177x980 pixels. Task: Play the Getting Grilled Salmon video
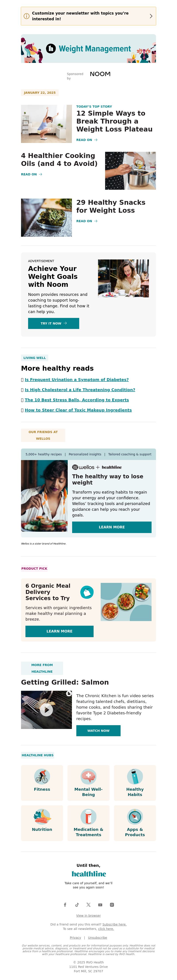[46, 710]
